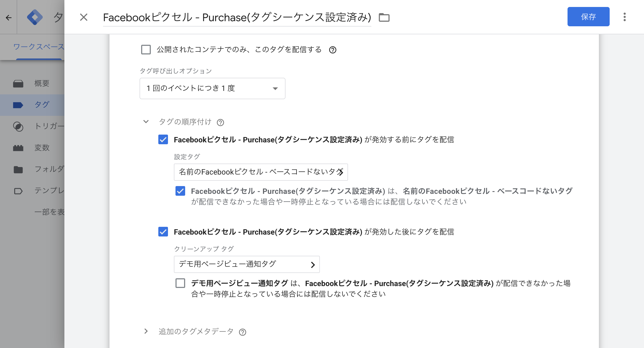
Task: Click the テンプレート template icon
Action: [x=18, y=191]
